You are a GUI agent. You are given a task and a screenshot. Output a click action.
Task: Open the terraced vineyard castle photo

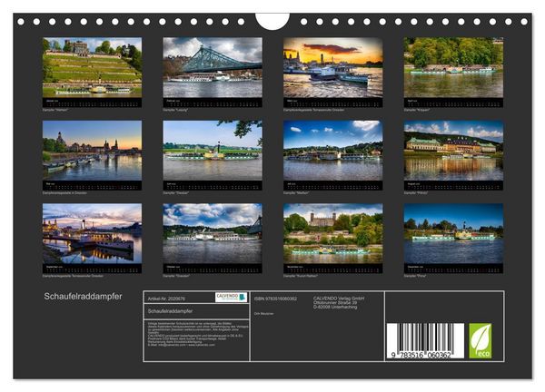(x=92, y=68)
